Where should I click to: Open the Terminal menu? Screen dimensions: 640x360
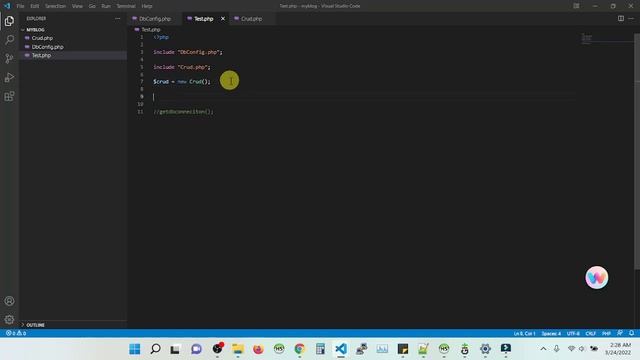coord(126,6)
